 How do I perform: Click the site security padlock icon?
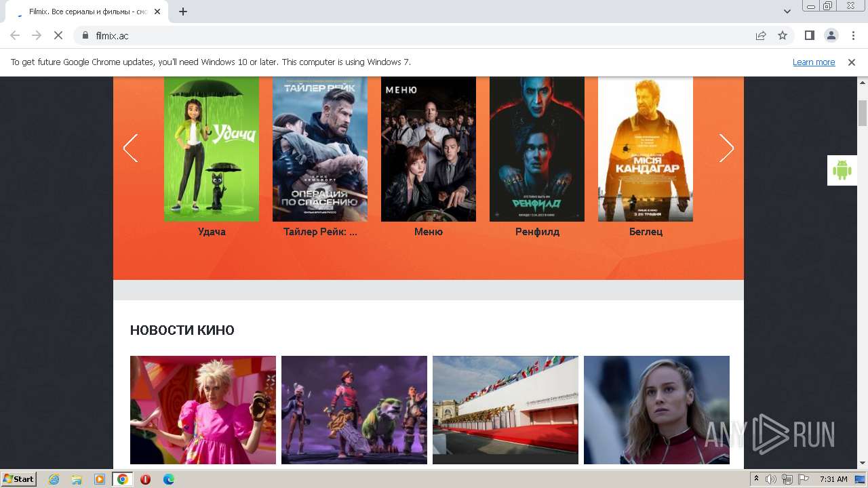coord(85,35)
